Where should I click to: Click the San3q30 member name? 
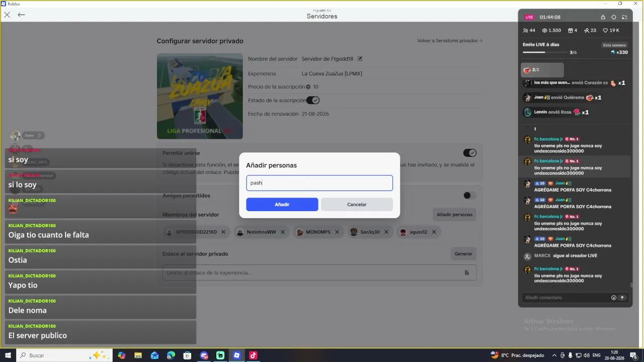point(370,232)
